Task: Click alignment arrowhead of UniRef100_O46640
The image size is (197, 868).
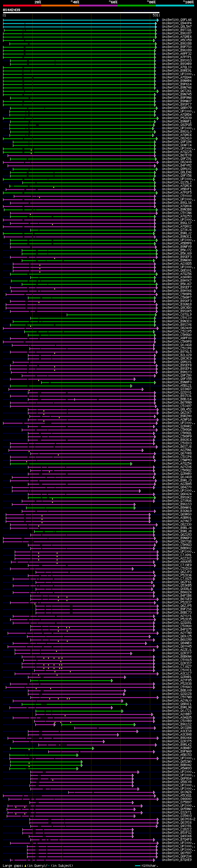Action: [158, 799]
